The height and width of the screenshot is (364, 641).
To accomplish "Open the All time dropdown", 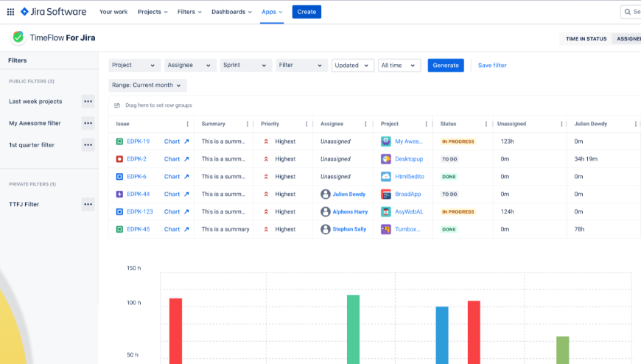I will [x=399, y=66].
